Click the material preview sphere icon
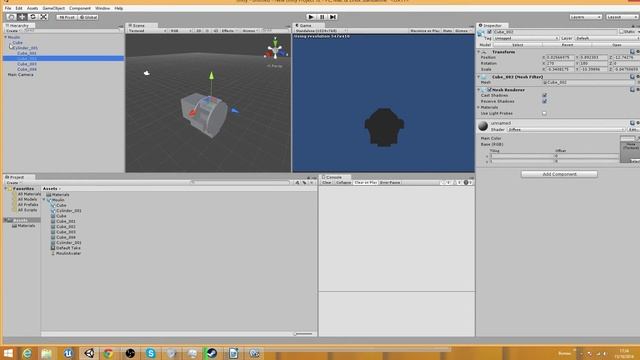Image resolution: width=640 pixels, height=360 pixels. tap(483, 126)
